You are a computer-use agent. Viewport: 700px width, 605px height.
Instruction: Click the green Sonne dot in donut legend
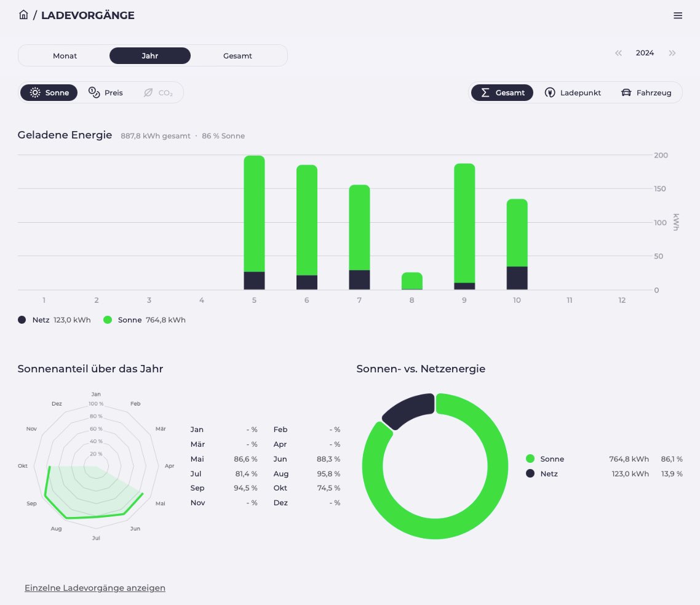tap(530, 459)
